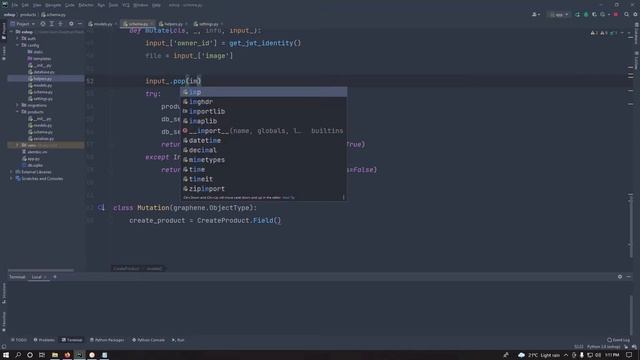Open Search Everywhere magnifier
The width and height of the screenshot is (640, 360).
tap(627, 14)
